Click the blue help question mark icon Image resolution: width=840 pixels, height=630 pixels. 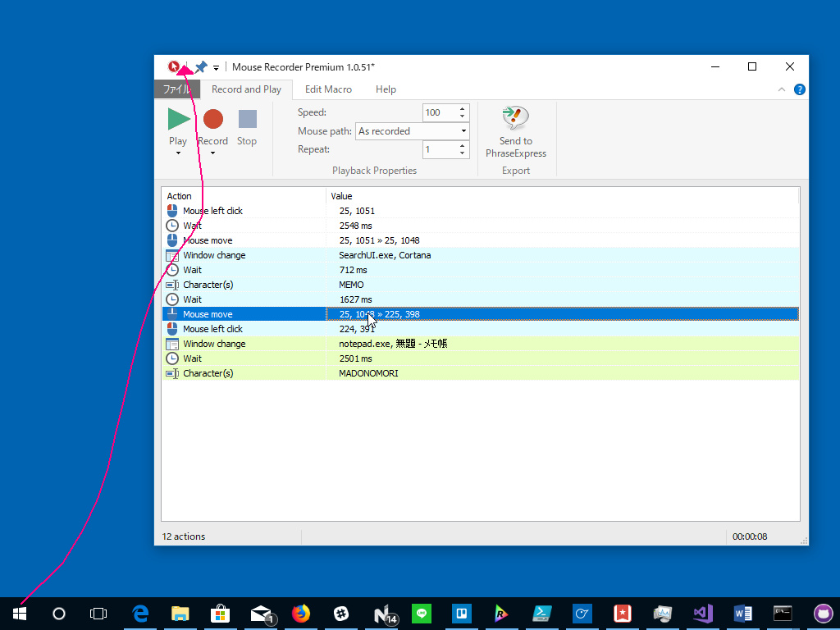799,89
